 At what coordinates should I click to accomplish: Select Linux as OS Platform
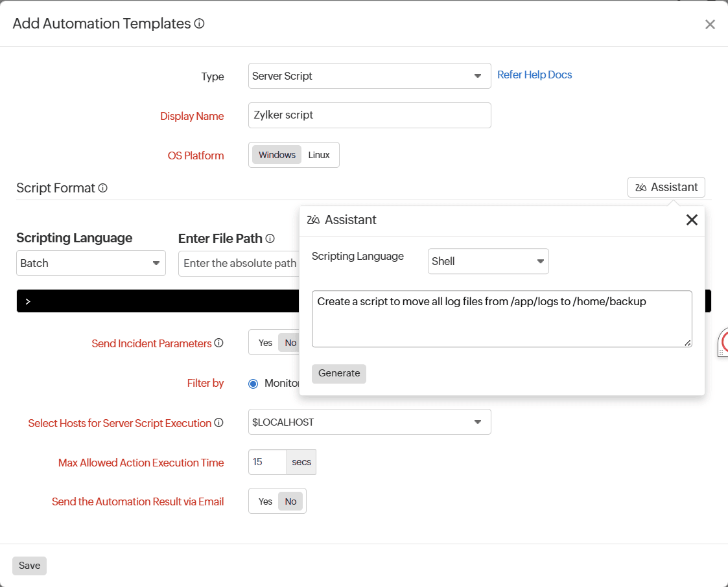click(x=319, y=155)
